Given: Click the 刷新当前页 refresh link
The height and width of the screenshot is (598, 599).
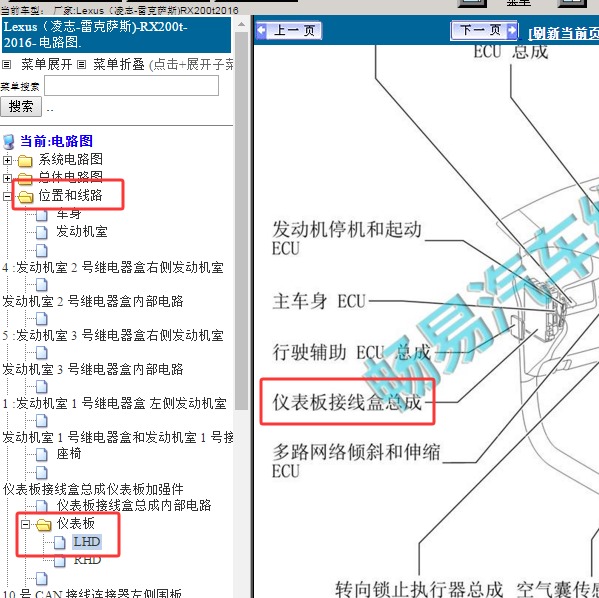Looking at the screenshot, I should click(x=563, y=34).
